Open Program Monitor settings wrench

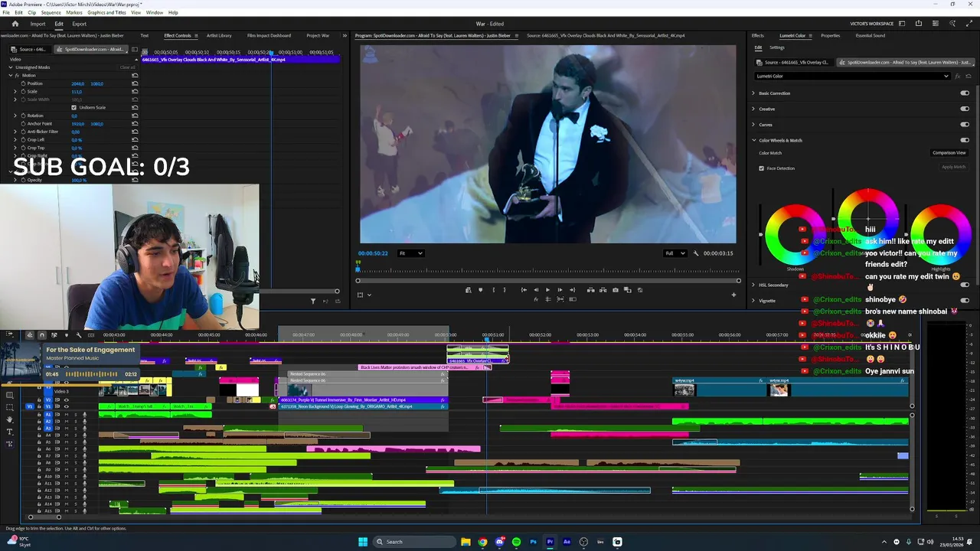click(696, 253)
